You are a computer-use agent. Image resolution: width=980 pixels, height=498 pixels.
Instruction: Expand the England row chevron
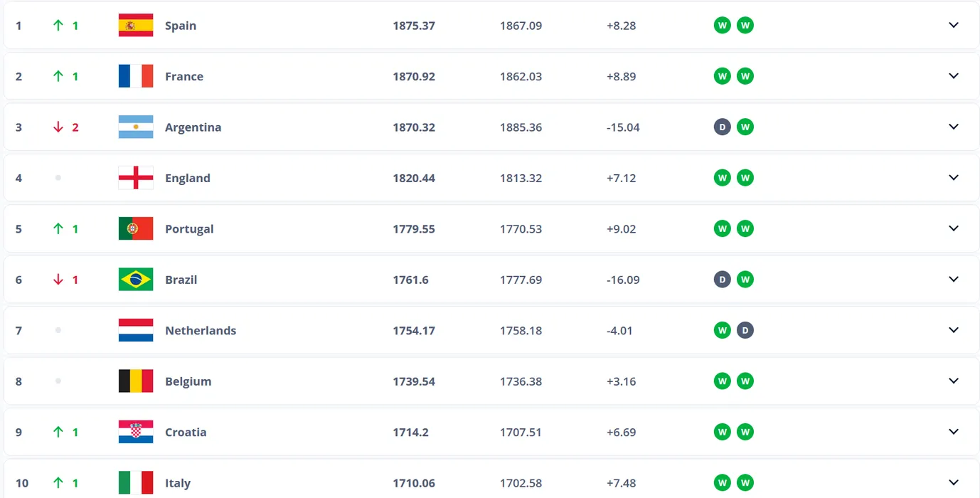point(954,178)
